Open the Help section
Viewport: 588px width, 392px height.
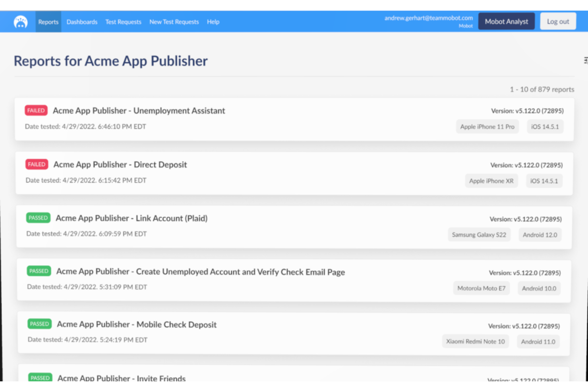click(213, 22)
